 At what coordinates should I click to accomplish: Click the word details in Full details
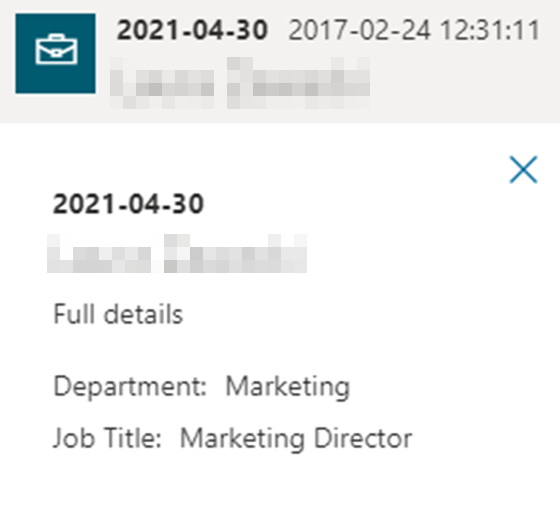coord(143,314)
